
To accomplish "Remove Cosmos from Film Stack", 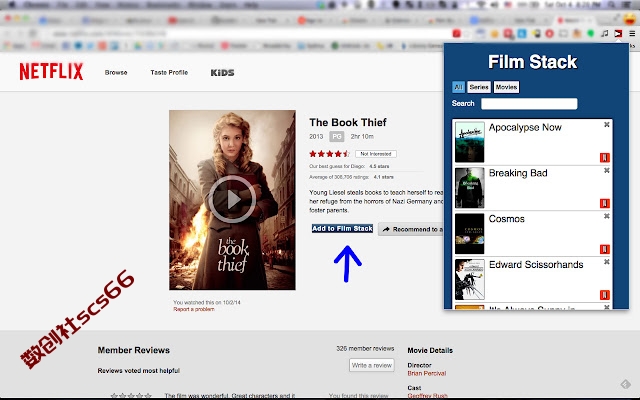I will coord(607,216).
